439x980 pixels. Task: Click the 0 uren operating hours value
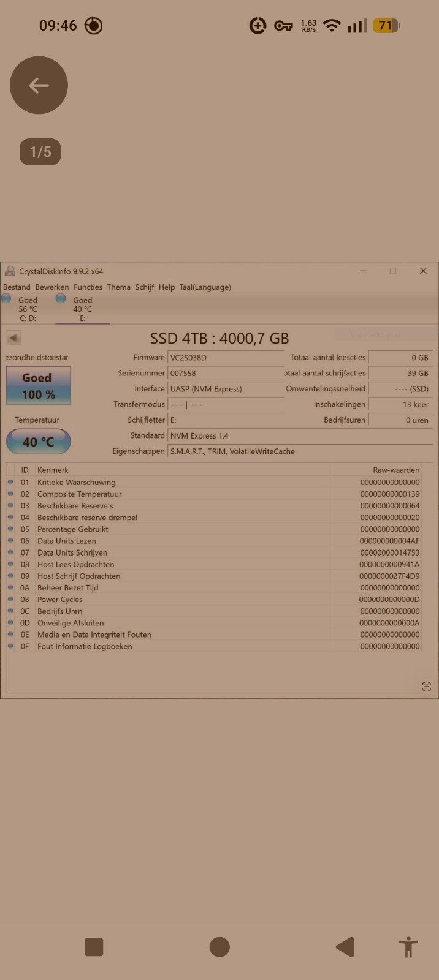coord(400,420)
